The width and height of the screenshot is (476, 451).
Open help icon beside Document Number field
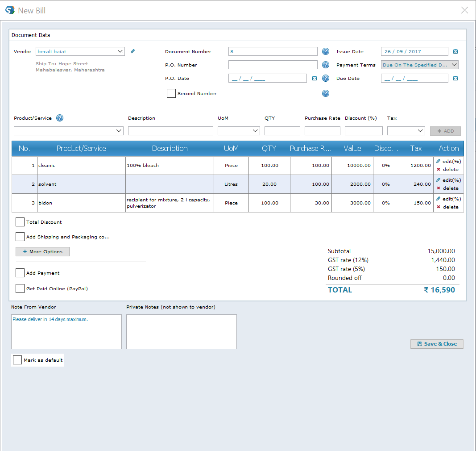click(x=326, y=51)
